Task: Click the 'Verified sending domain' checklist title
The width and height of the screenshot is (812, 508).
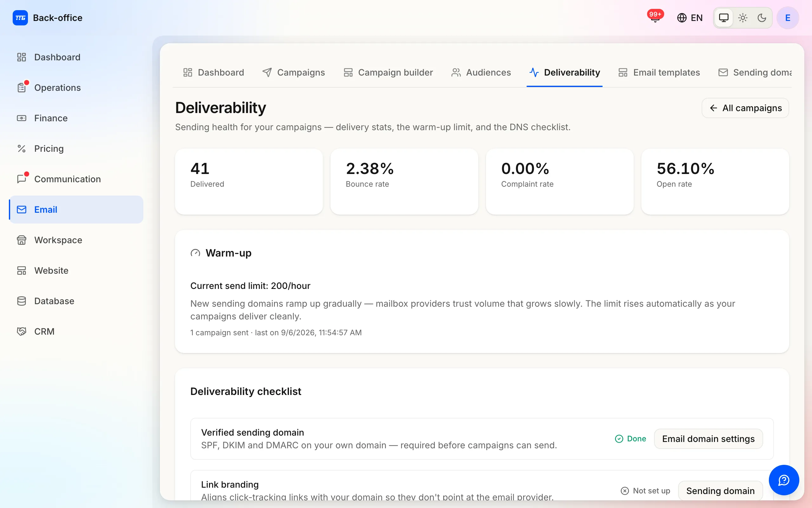Action: coord(252,432)
